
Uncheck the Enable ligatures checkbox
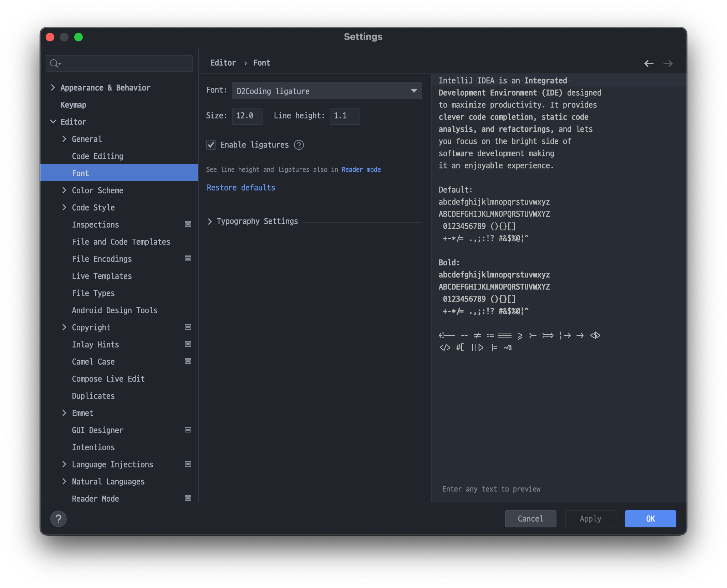click(211, 145)
